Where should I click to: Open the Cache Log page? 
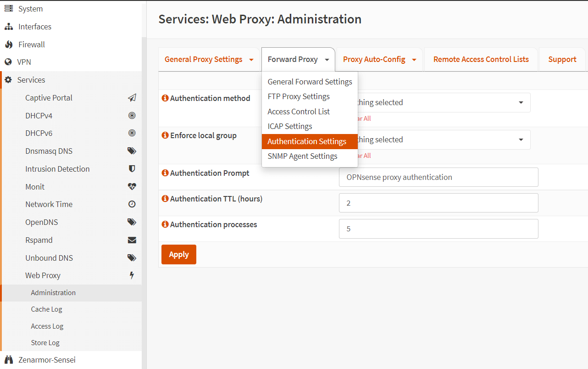pyautogui.click(x=46, y=309)
